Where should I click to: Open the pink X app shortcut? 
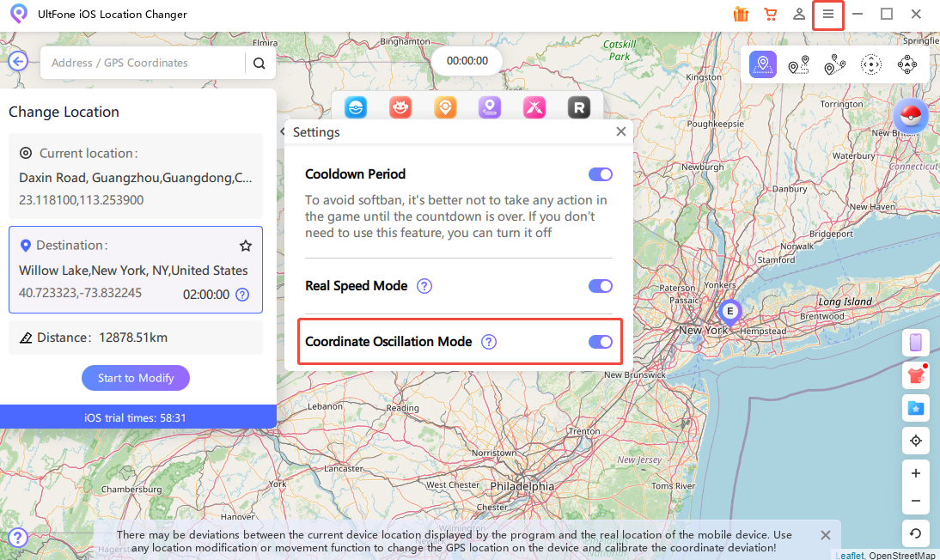(534, 107)
